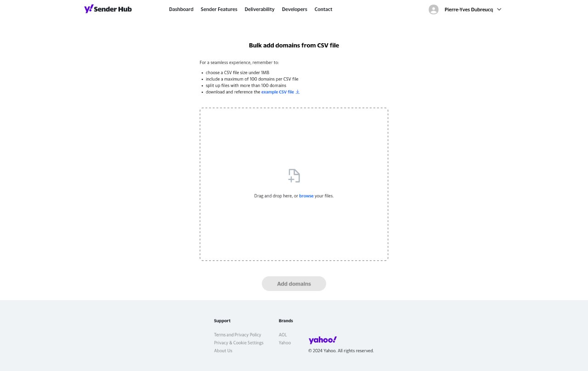Image resolution: width=588 pixels, height=371 pixels.
Task: Click the browse link to select files
Action: pos(306,196)
